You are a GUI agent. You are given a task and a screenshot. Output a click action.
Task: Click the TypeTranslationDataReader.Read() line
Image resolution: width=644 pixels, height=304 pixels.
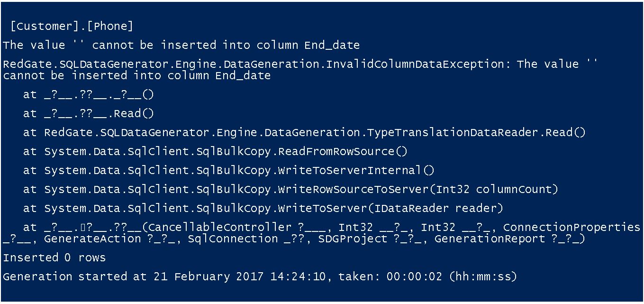tap(304, 133)
